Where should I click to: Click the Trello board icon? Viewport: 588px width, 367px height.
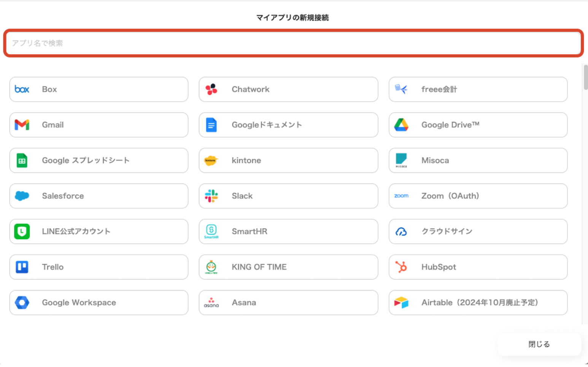coord(22,267)
